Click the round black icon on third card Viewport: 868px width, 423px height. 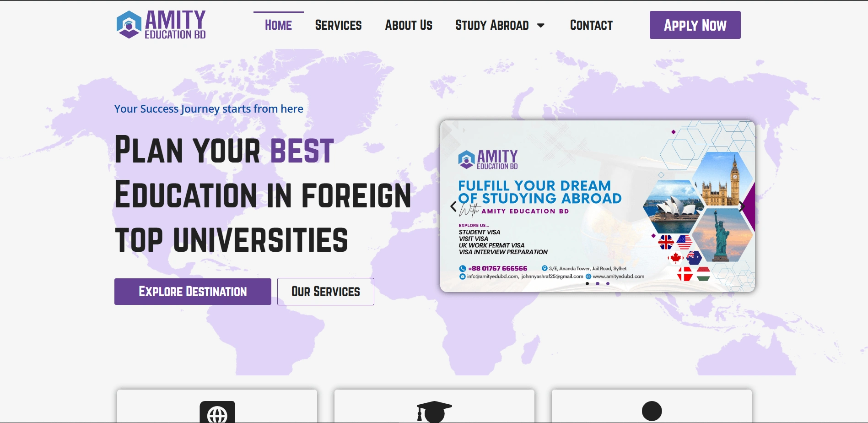652,411
